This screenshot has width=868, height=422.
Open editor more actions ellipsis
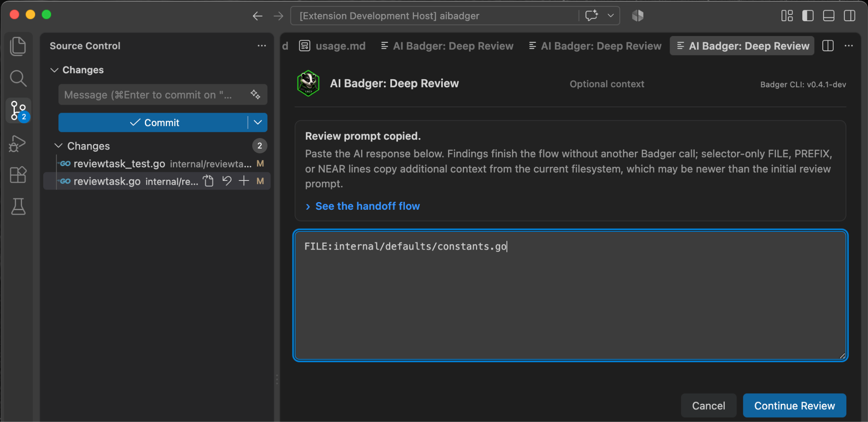[x=849, y=46]
